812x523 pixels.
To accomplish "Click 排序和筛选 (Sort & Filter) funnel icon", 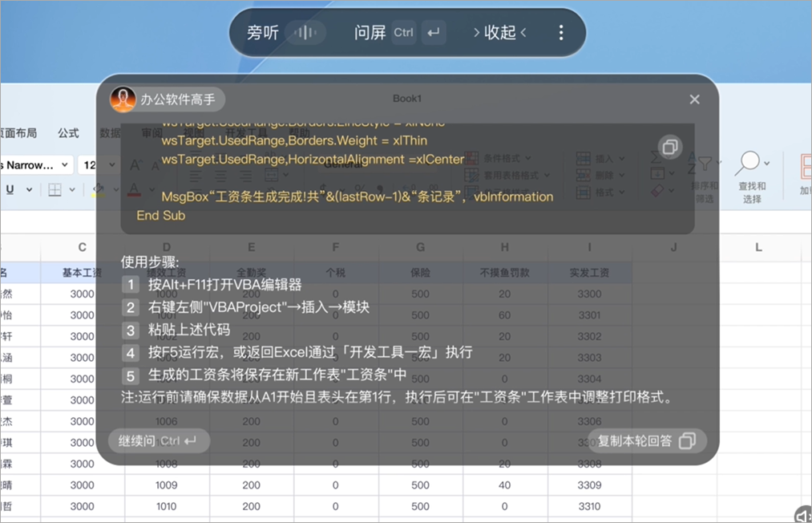I will coord(705,164).
